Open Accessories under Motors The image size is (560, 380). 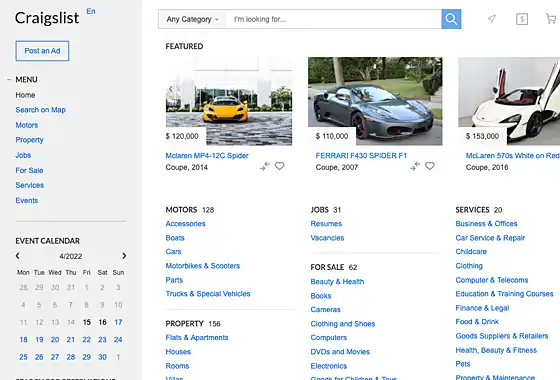coord(185,224)
